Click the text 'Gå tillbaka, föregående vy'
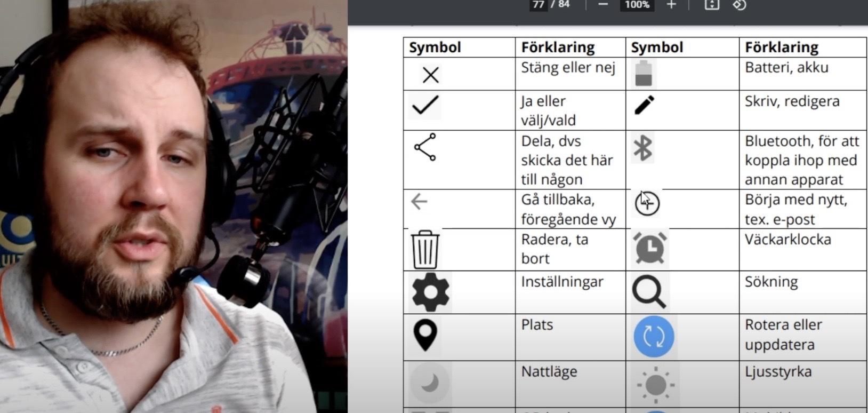Viewport: 868px width, 413px height. point(568,209)
